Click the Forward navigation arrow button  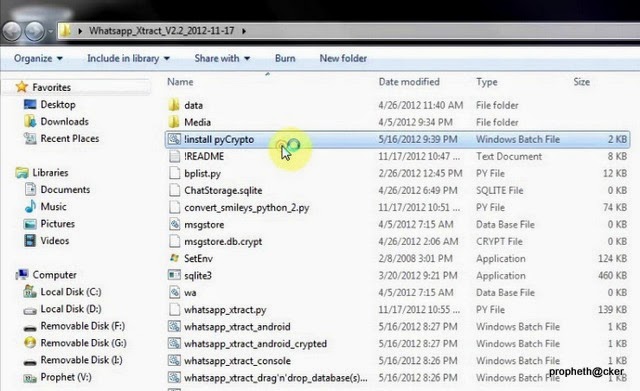[x=34, y=31]
